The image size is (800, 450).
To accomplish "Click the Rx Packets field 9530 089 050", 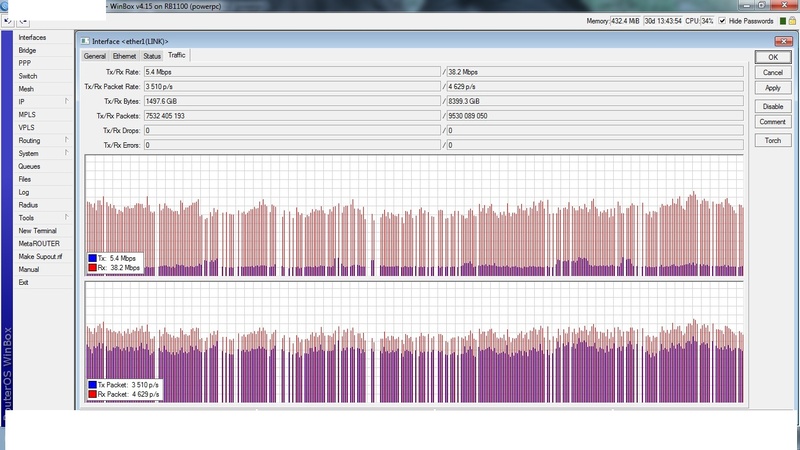I will [x=595, y=116].
